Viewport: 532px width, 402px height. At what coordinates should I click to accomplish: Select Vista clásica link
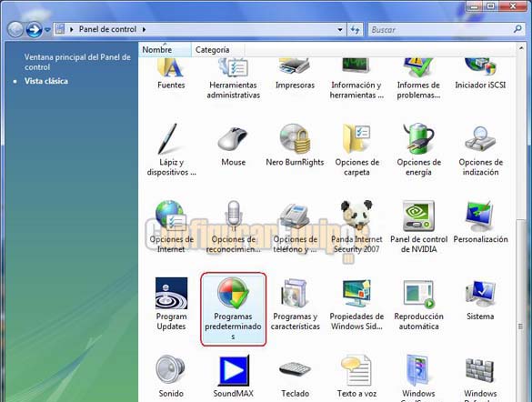(46, 81)
